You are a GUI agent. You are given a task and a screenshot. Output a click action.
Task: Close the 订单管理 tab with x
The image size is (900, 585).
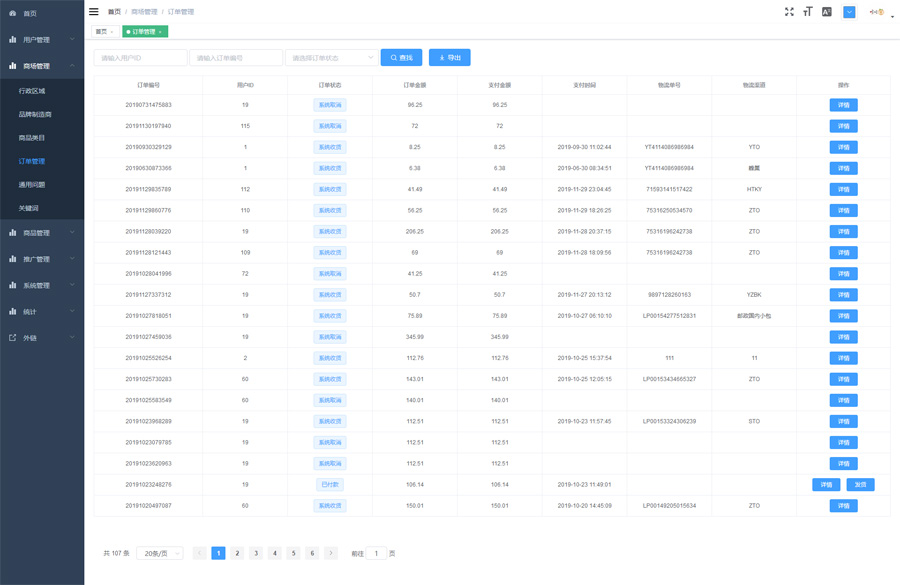160,32
